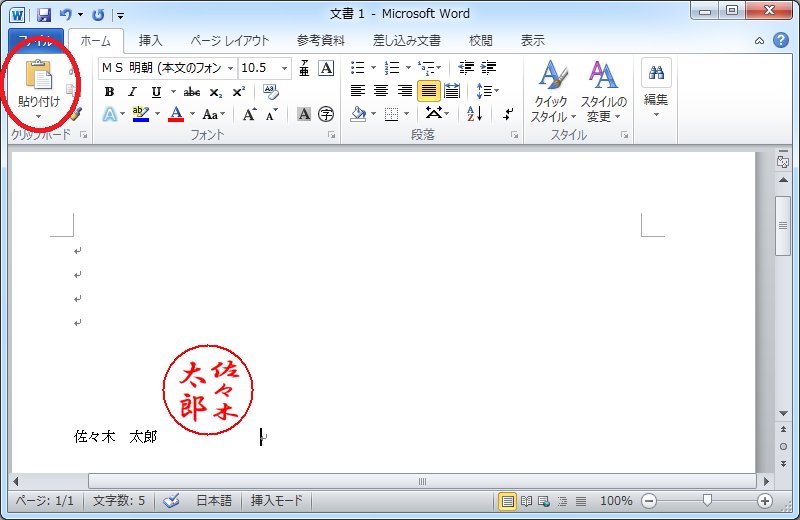Toggle justify alignment (highlighted)
This screenshot has height=520, width=800.
point(429,91)
